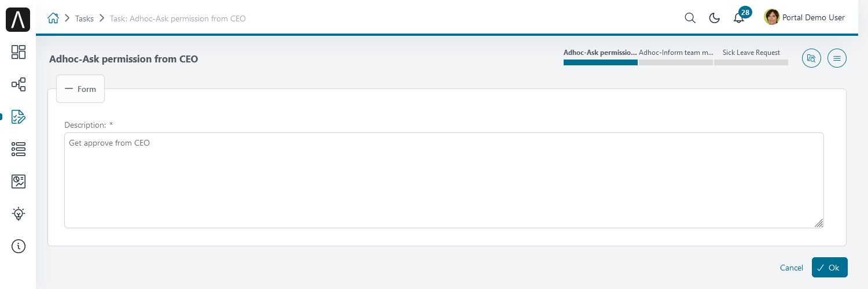The image size is (868, 289).
Task: Click the home breadcrumb icon
Action: click(53, 18)
